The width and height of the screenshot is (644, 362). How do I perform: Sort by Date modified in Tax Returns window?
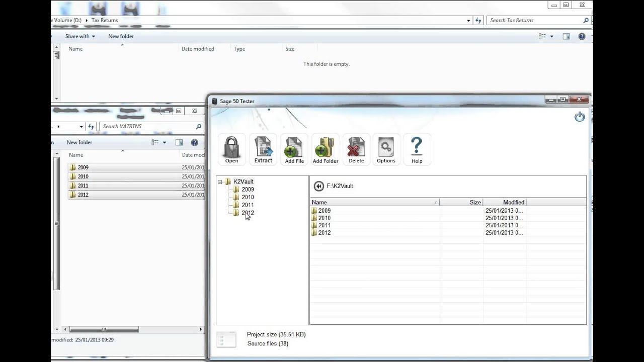coord(198,49)
